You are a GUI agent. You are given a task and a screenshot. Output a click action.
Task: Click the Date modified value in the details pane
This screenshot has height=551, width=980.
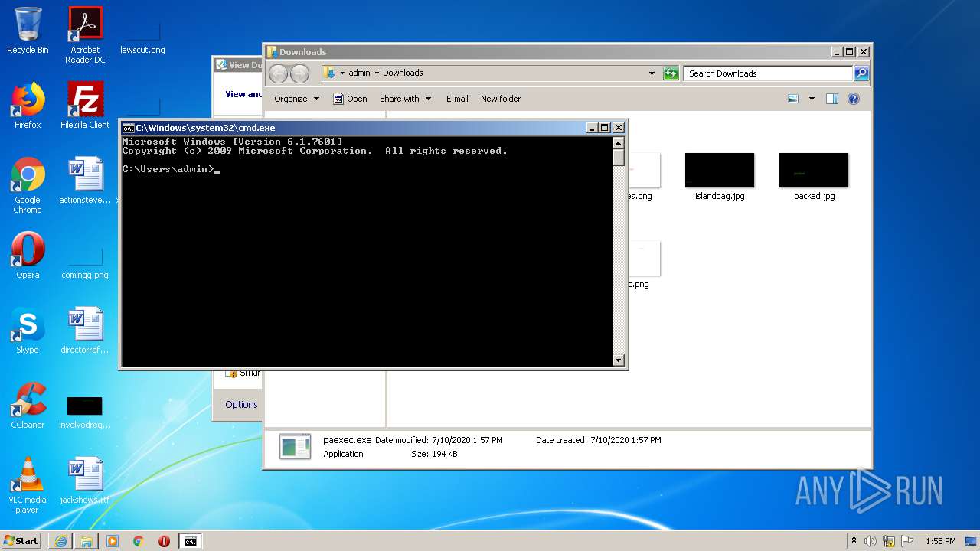(467, 440)
